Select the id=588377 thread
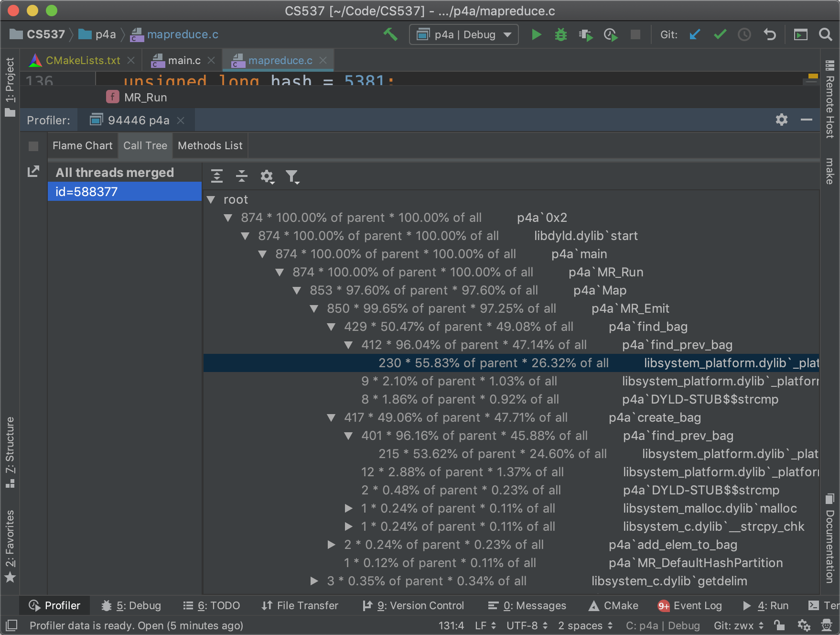840x635 pixels. [x=124, y=192]
